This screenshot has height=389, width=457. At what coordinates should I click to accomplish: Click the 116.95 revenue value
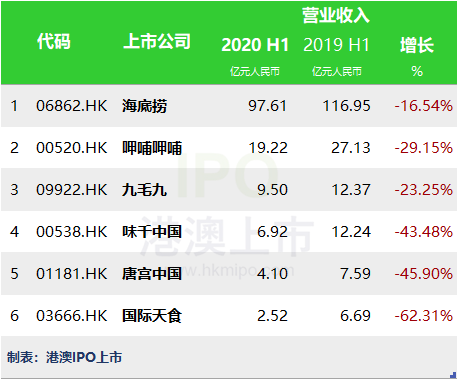point(347,106)
